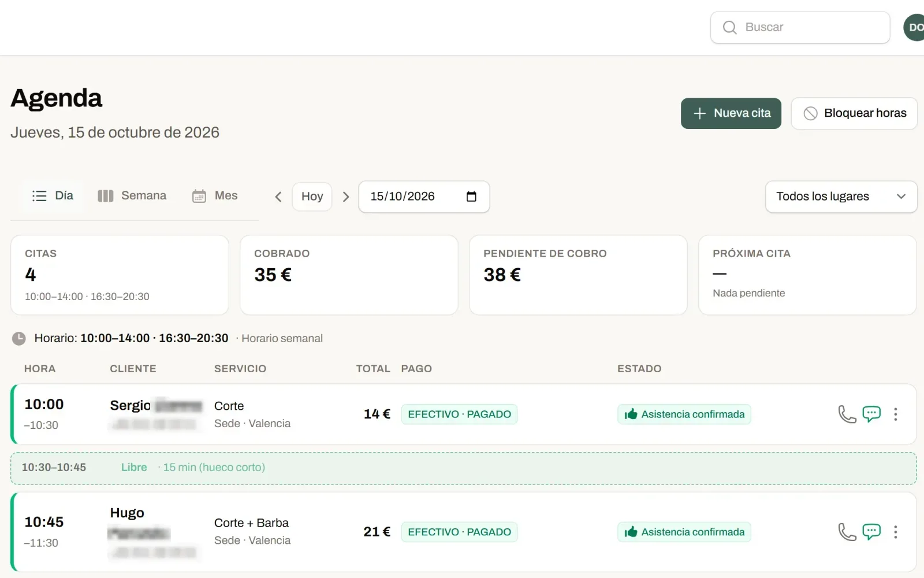Call Sergio using the phone icon
Screen dimensions: 924x578
[847, 414]
